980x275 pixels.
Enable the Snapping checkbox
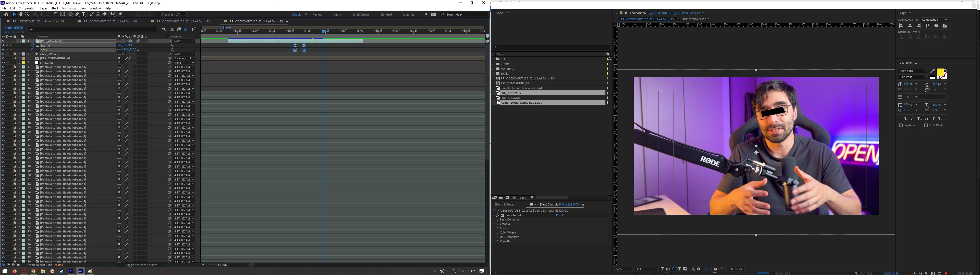[x=158, y=15]
